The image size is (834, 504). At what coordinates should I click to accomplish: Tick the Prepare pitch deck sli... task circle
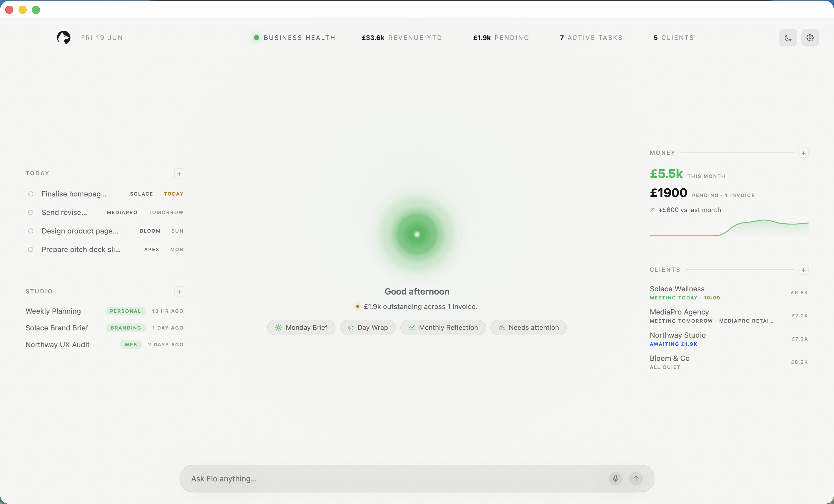click(x=30, y=250)
